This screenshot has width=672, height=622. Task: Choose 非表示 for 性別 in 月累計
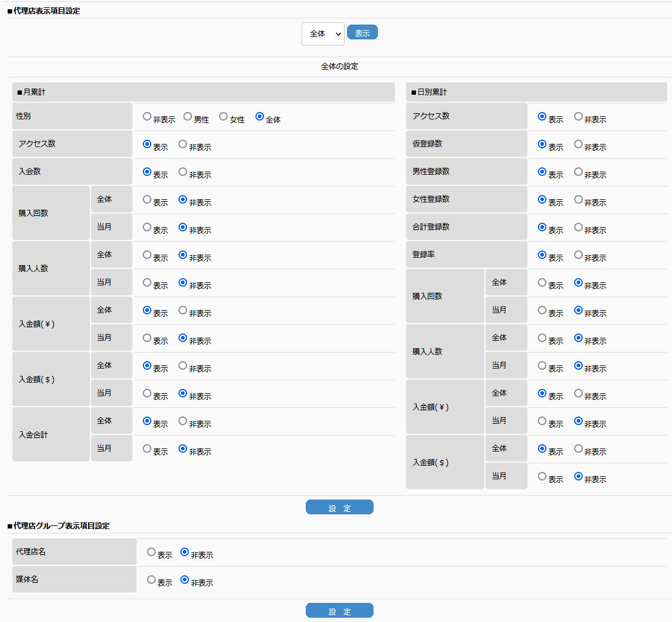147,116
